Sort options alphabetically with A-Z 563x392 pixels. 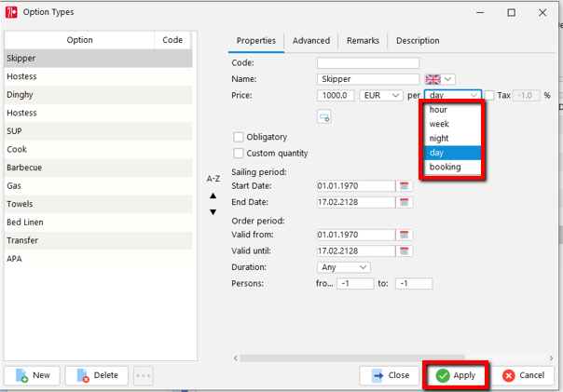[x=213, y=179]
